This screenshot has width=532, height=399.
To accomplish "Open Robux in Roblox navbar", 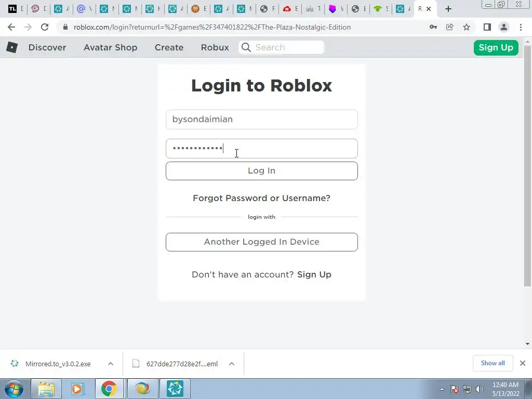I will [215, 47].
